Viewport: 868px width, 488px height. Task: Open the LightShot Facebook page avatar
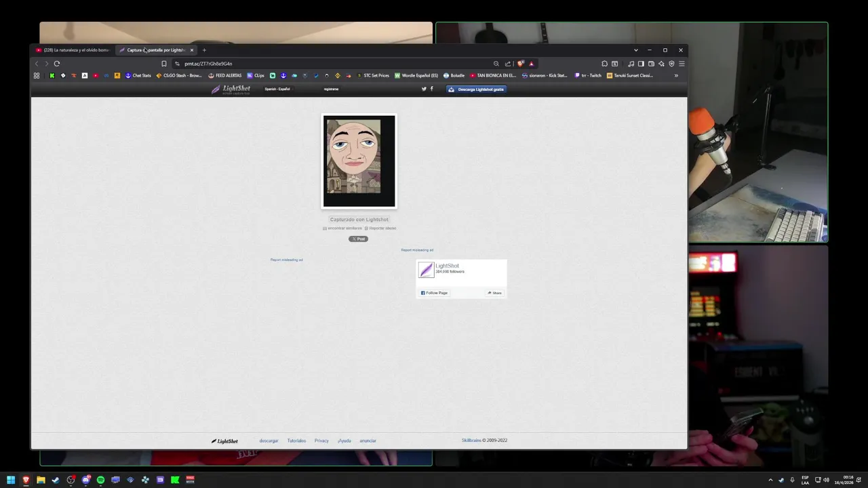click(426, 270)
